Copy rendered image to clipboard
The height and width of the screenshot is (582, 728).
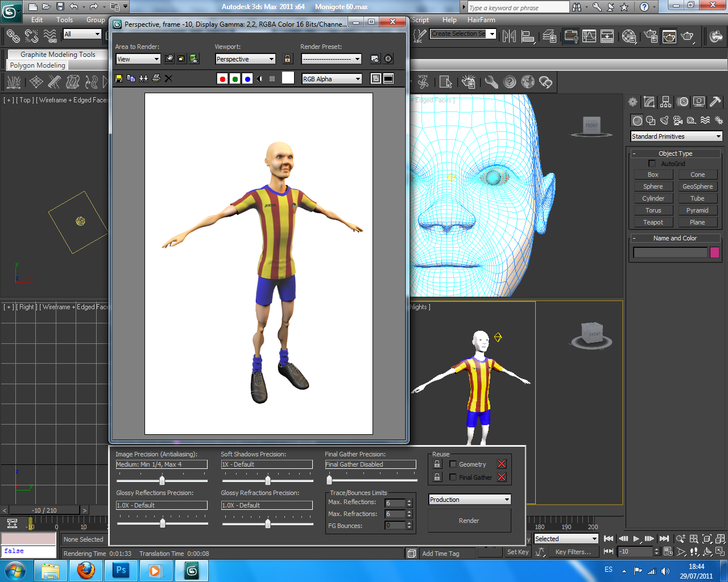131,78
